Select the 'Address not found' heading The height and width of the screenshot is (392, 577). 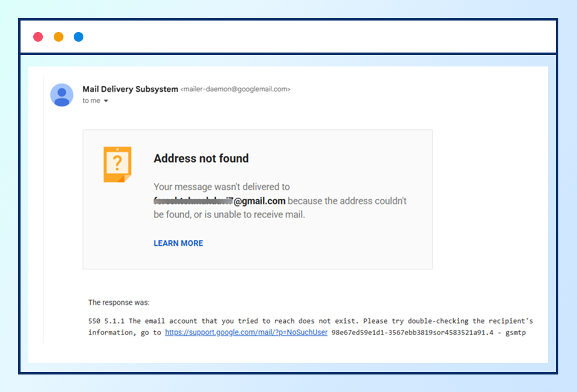201,158
